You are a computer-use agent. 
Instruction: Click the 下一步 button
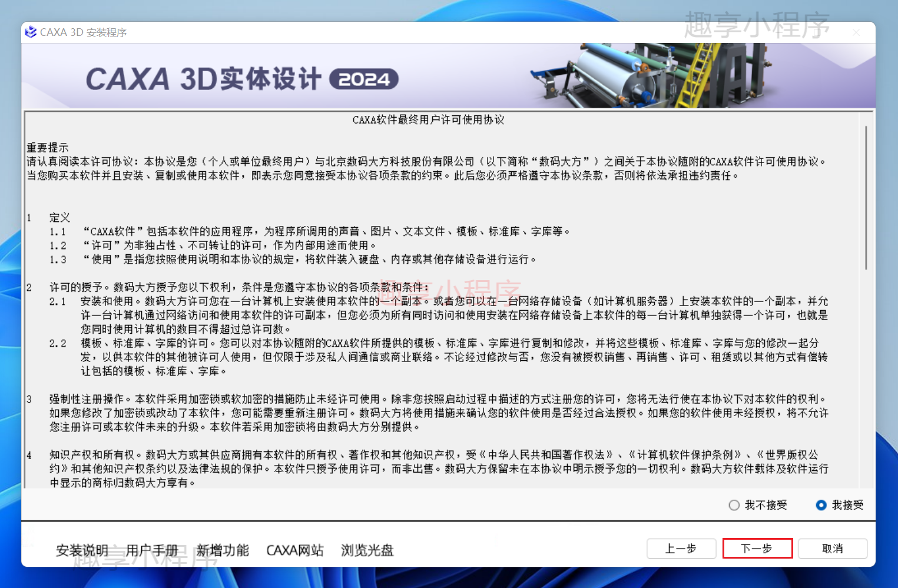pos(757,549)
